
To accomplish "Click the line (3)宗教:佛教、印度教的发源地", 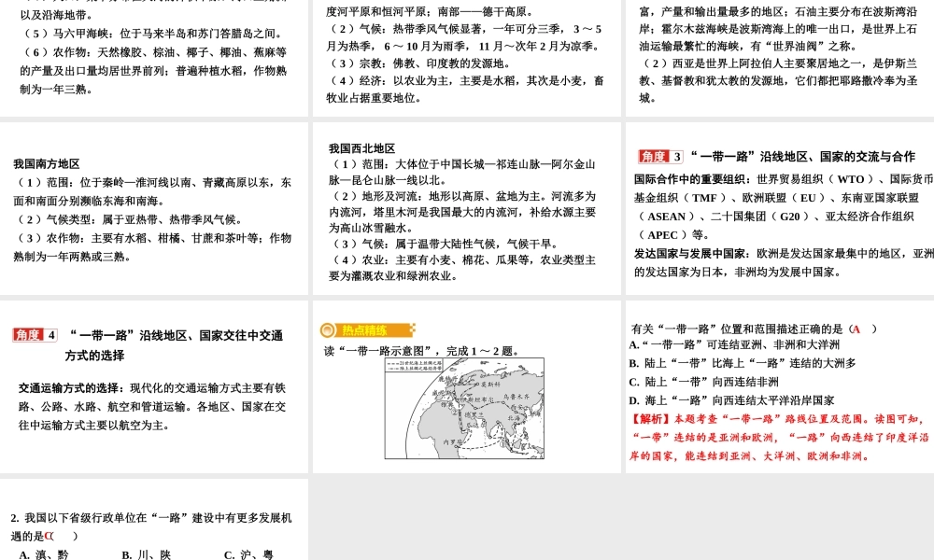I will 418,63.
